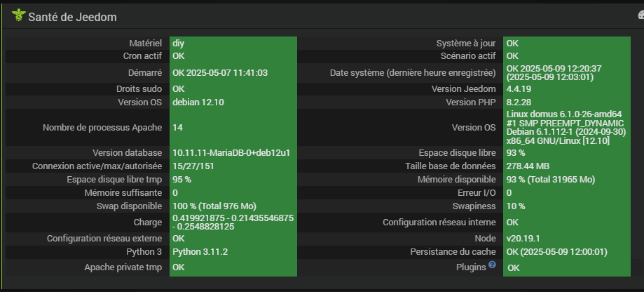The width and height of the screenshot is (644, 292).
Task: Click the 'Santé de Jeedom' title
Action: (72, 18)
